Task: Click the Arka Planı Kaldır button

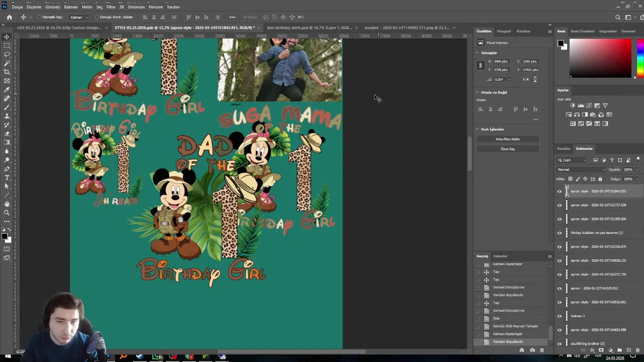Action: (508, 139)
